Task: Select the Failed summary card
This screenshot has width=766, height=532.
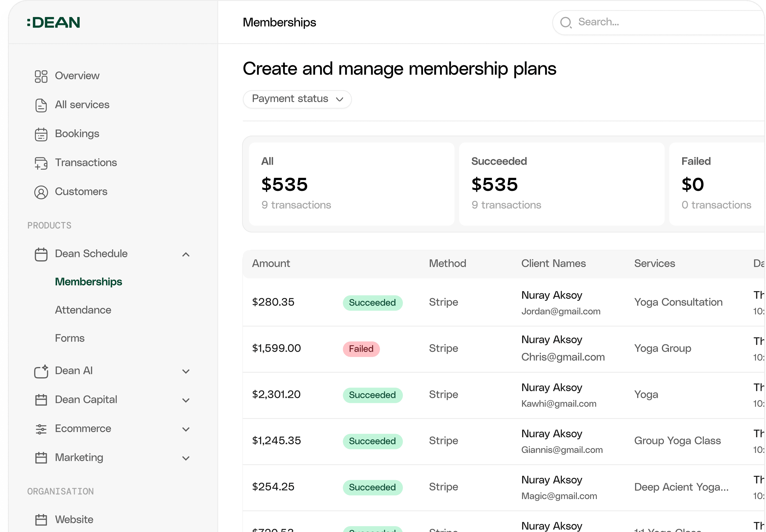Action: click(717, 184)
